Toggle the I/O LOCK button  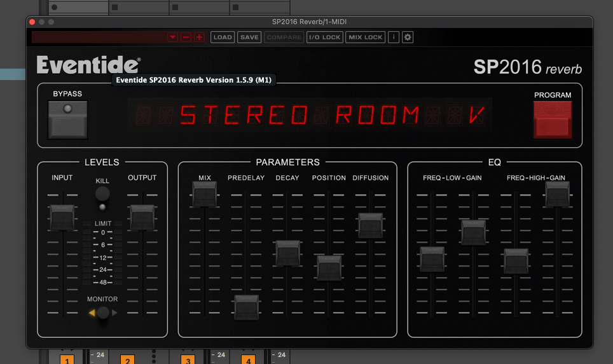(x=324, y=37)
